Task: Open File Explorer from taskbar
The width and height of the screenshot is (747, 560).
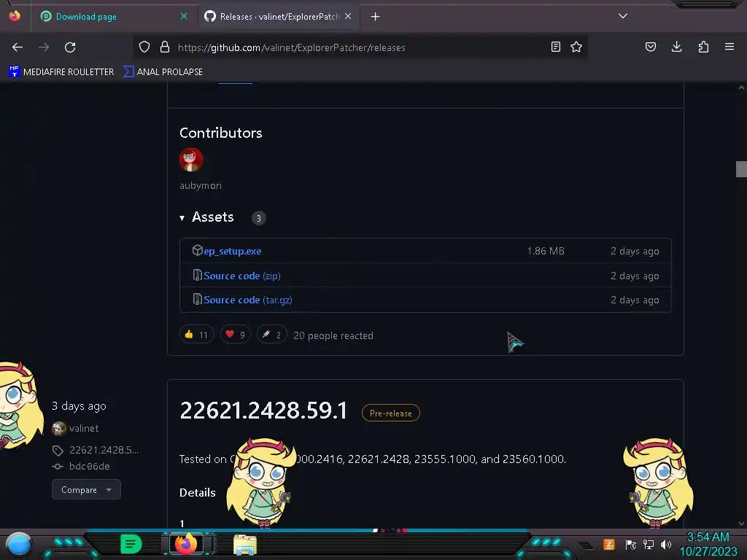Action: 245,545
